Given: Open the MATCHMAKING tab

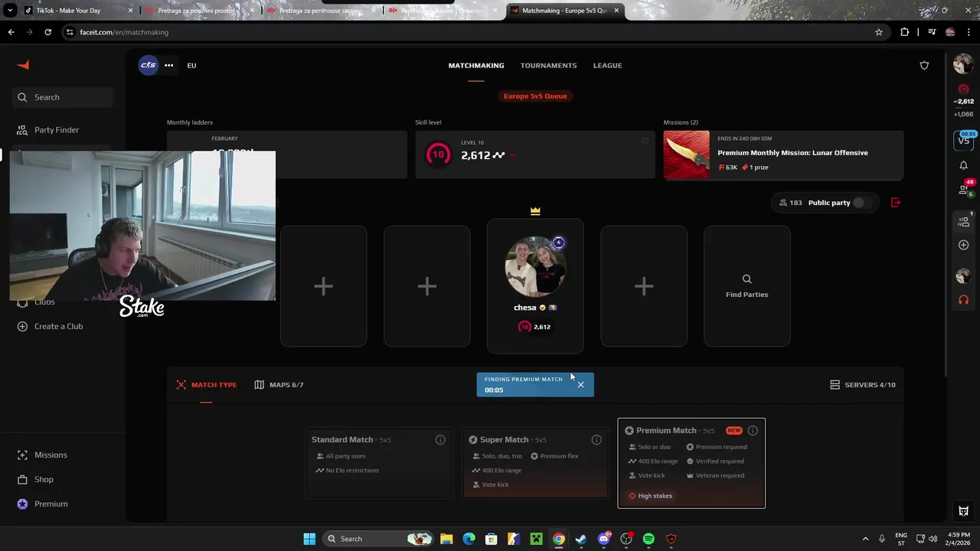Looking at the screenshot, I should coord(476,65).
